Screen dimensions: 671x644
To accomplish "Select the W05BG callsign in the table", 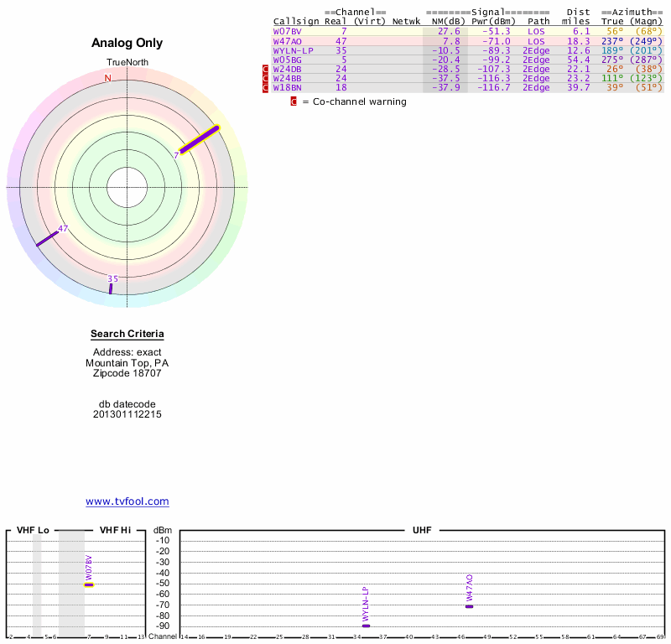I will click(x=287, y=60).
